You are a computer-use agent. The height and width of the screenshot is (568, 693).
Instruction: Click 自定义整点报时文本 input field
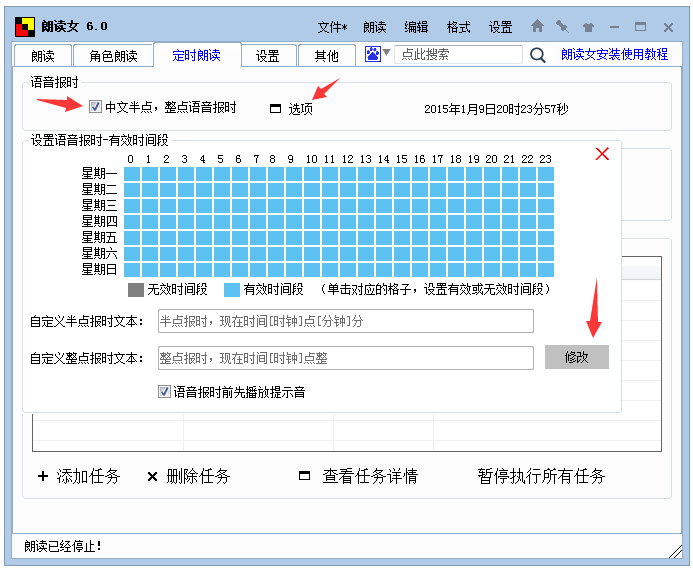pos(346,358)
